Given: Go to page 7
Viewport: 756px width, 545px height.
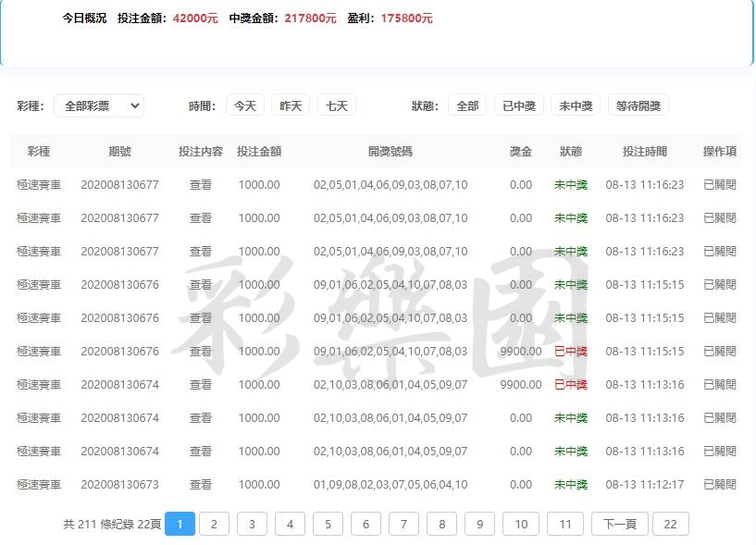Looking at the screenshot, I should [x=403, y=524].
